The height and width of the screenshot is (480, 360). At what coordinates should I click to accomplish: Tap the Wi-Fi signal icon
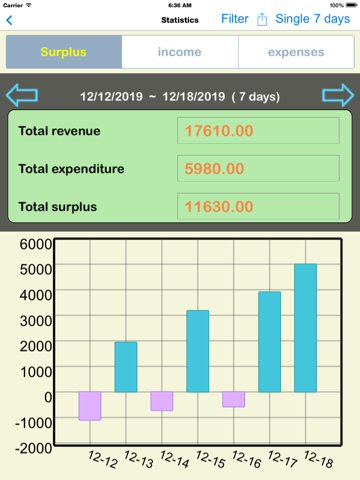(x=29, y=5)
